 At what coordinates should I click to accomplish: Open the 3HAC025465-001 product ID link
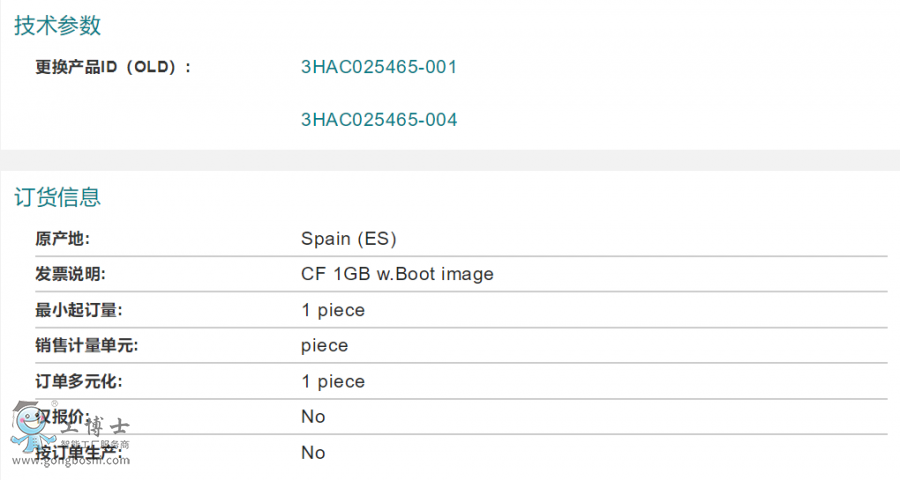click(379, 67)
